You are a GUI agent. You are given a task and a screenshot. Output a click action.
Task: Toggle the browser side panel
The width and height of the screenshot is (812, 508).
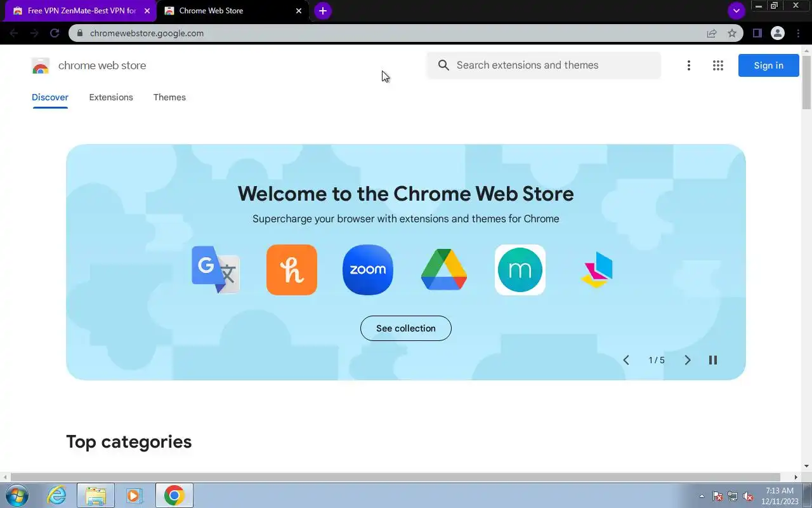click(757, 33)
